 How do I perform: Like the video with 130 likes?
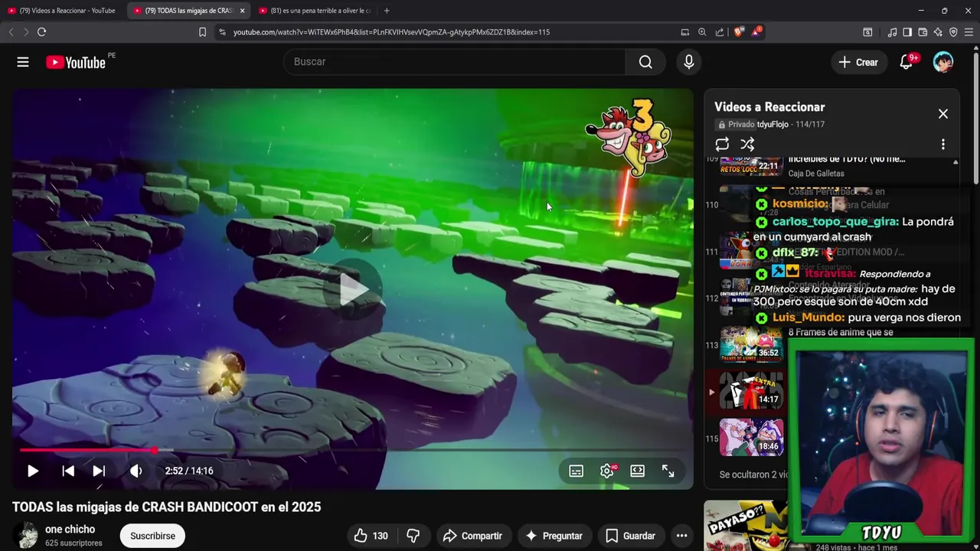click(371, 536)
